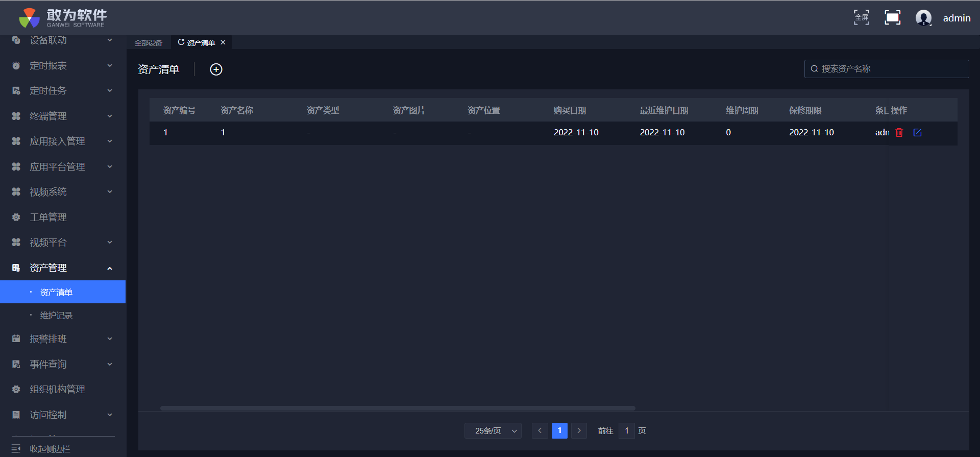Go to the next page arrow

(x=579, y=431)
